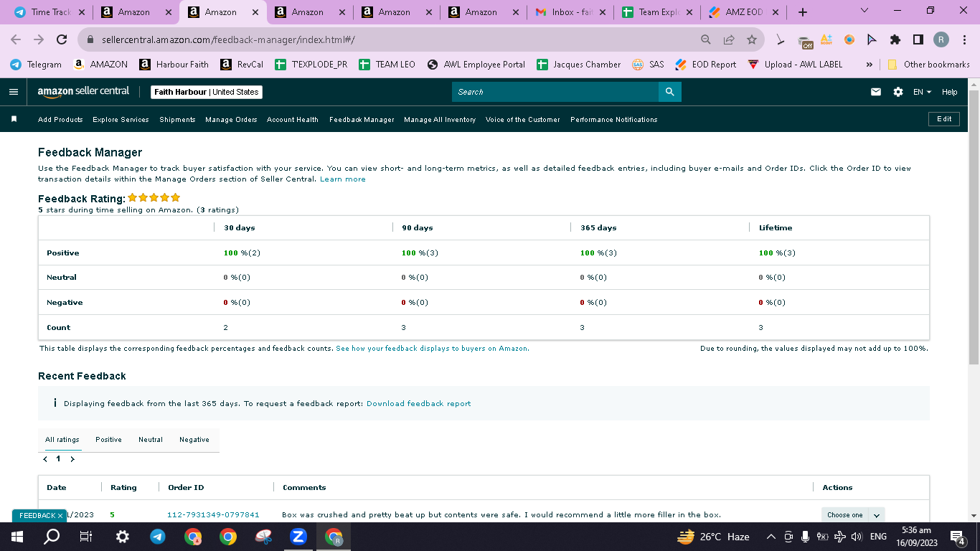Open the messages envelope icon
Image resolution: width=980 pixels, height=551 pixels.
tap(875, 92)
